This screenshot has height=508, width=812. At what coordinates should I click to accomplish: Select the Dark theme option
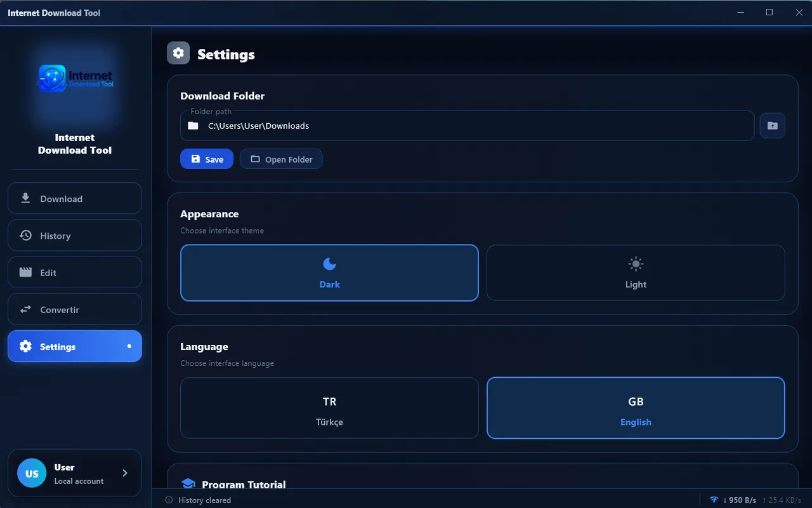click(329, 273)
